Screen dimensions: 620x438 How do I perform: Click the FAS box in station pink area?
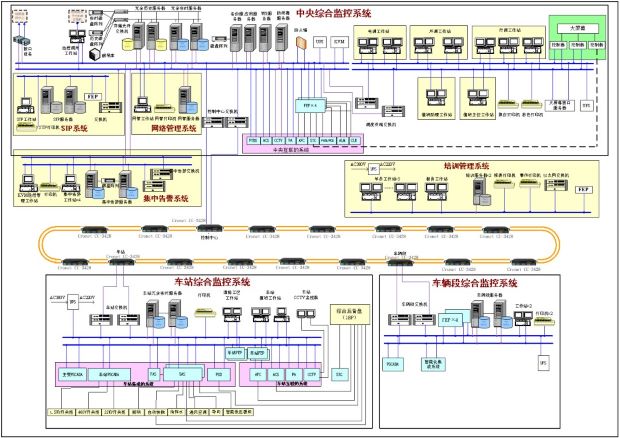[153, 374]
